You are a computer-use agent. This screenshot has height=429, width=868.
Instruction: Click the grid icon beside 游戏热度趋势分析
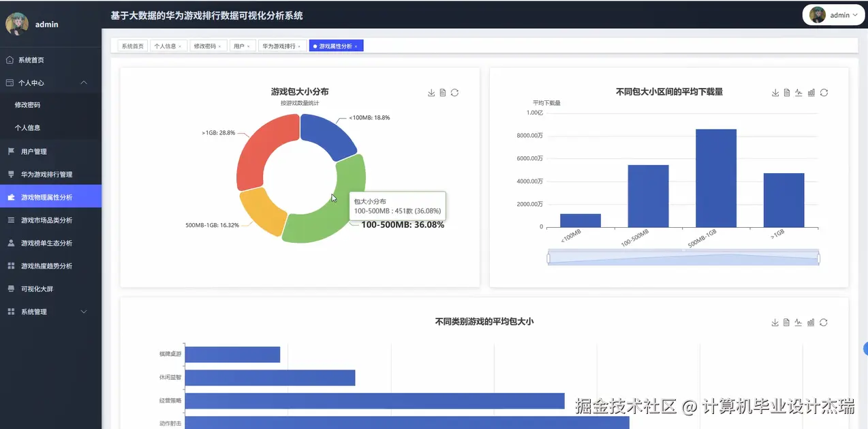[10, 266]
